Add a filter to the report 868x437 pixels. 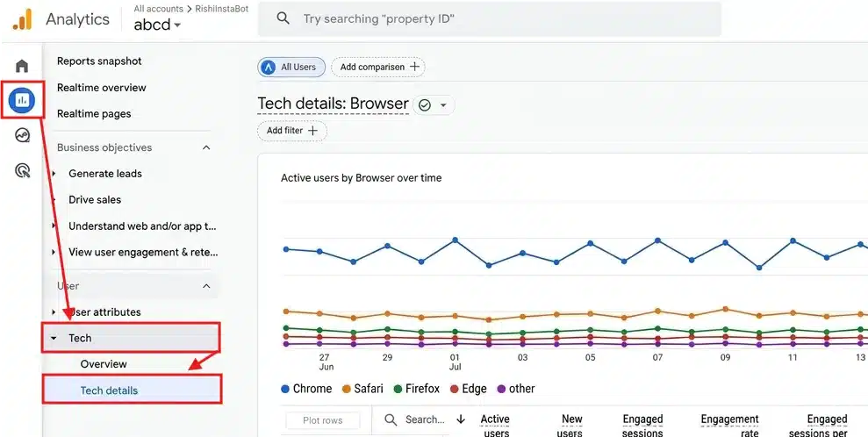point(291,131)
